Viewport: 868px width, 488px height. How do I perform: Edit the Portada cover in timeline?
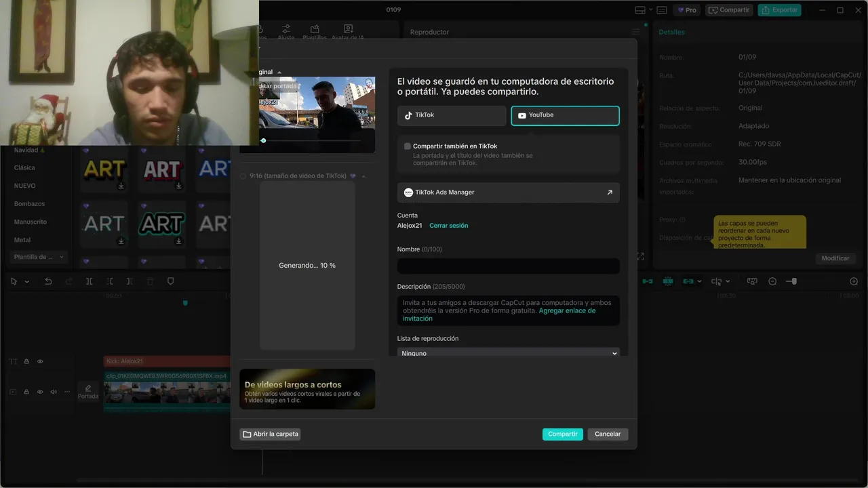point(88,392)
